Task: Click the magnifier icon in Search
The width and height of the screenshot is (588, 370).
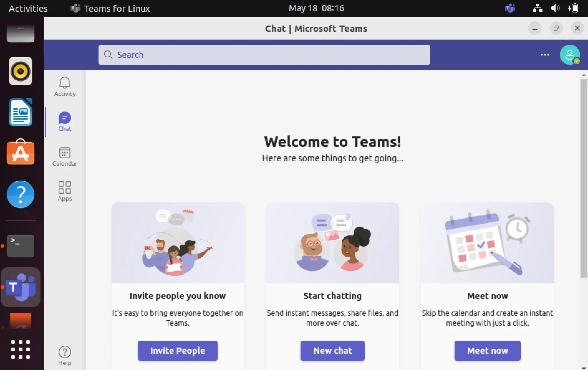Action: [108, 55]
